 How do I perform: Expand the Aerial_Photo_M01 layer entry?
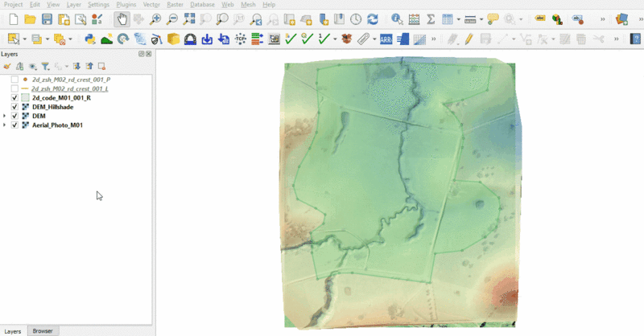(5, 125)
